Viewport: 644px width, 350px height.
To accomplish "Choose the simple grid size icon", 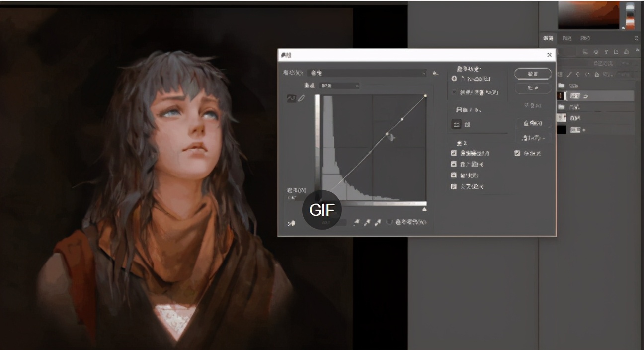I will 456,124.
